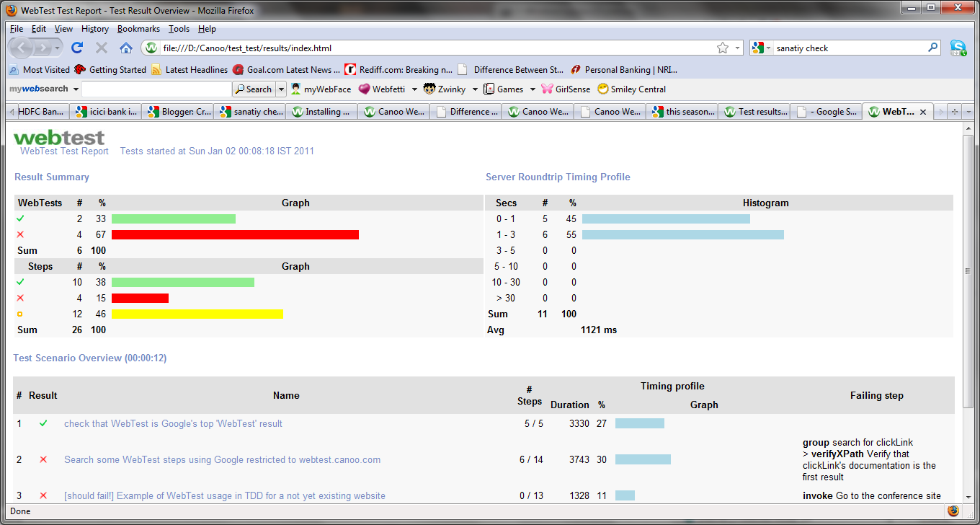Open the Bookmarks menu
The width and height of the screenshot is (980, 525).
pyautogui.click(x=138, y=29)
